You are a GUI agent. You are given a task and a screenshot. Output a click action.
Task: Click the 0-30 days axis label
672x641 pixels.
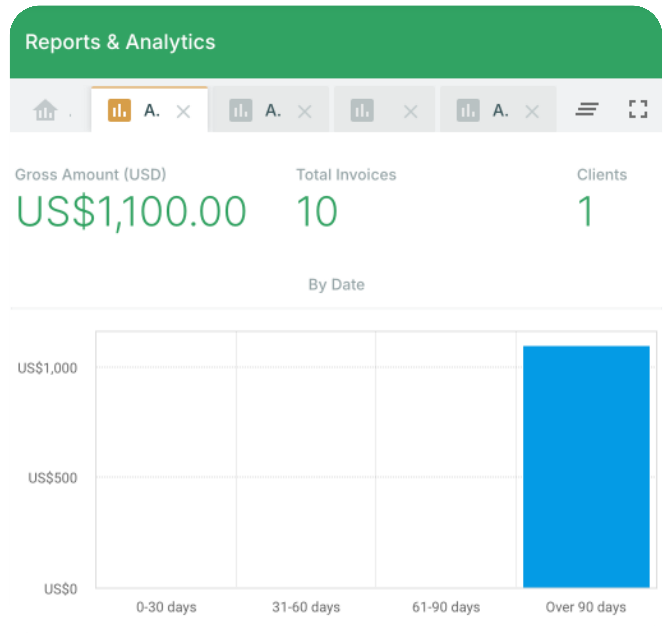(166, 607)
